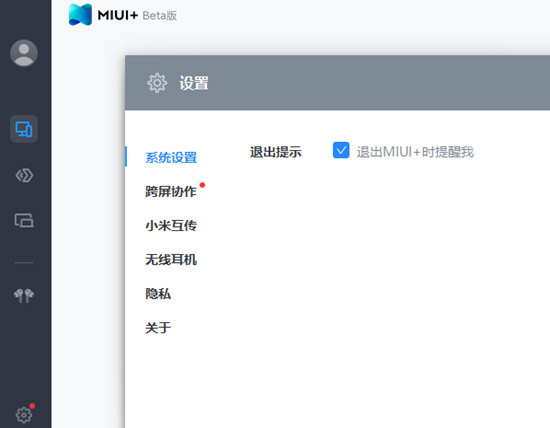Image resolution: width=550 pixels, height=428 pixels.
Task: Uncheck 退出MIUI+时提醒我 checkbox
Action: click(341, 150)
